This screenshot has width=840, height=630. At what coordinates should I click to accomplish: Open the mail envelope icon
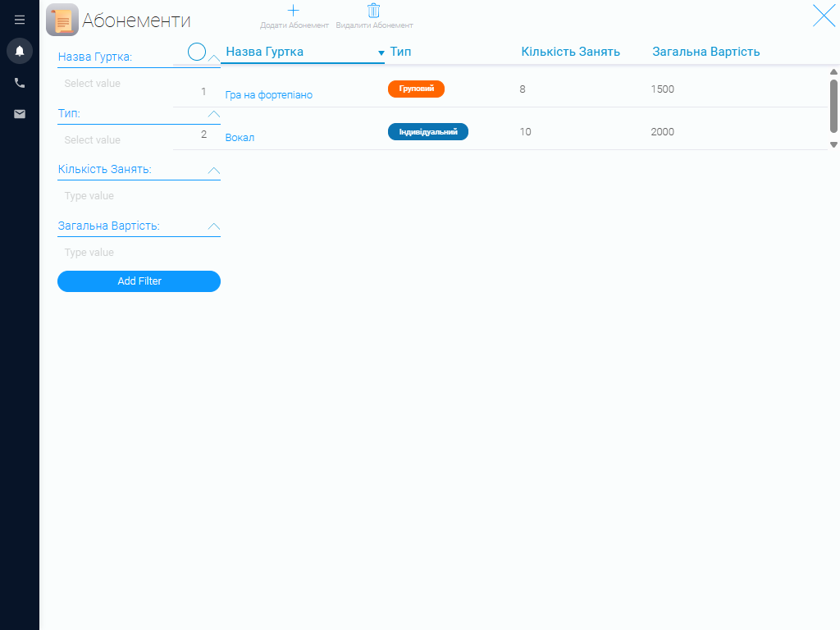[x=20, y=113]
